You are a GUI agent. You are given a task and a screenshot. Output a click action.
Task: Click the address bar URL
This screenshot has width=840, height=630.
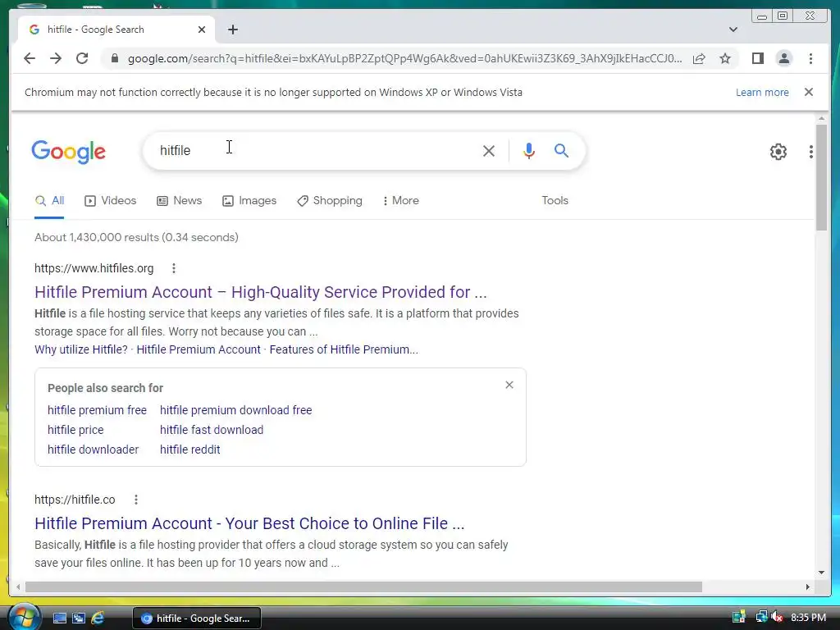tap(404, 58)
